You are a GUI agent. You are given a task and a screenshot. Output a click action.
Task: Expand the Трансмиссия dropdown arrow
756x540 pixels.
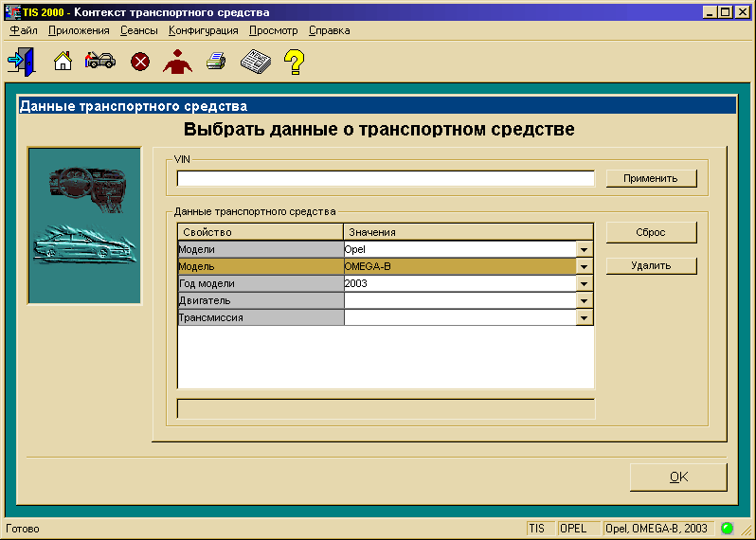(x=585, y=317)
